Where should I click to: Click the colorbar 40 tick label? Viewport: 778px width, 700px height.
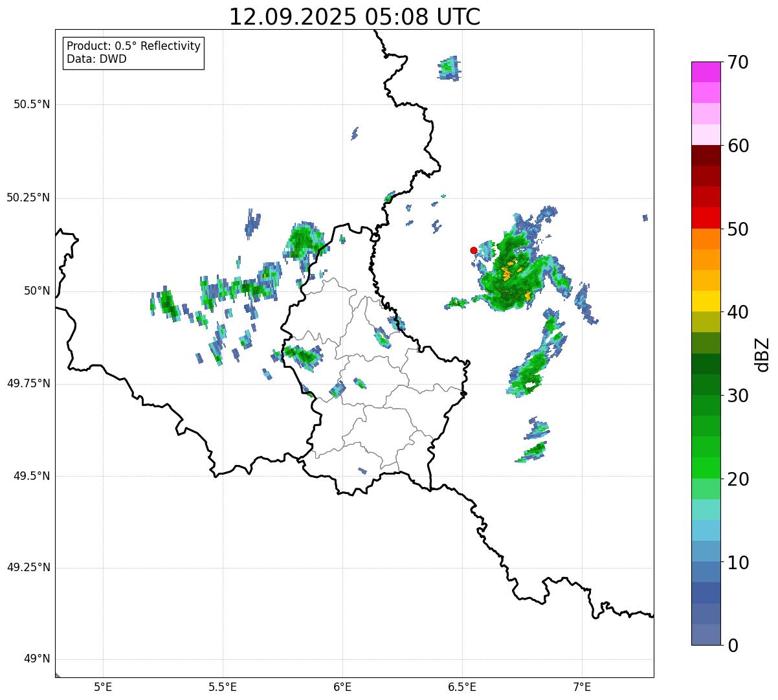pyautogui.click(x=738, y=312)
